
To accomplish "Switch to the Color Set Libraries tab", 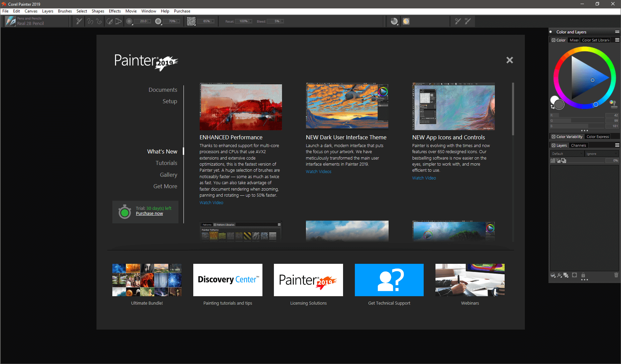I will point(596,40).
